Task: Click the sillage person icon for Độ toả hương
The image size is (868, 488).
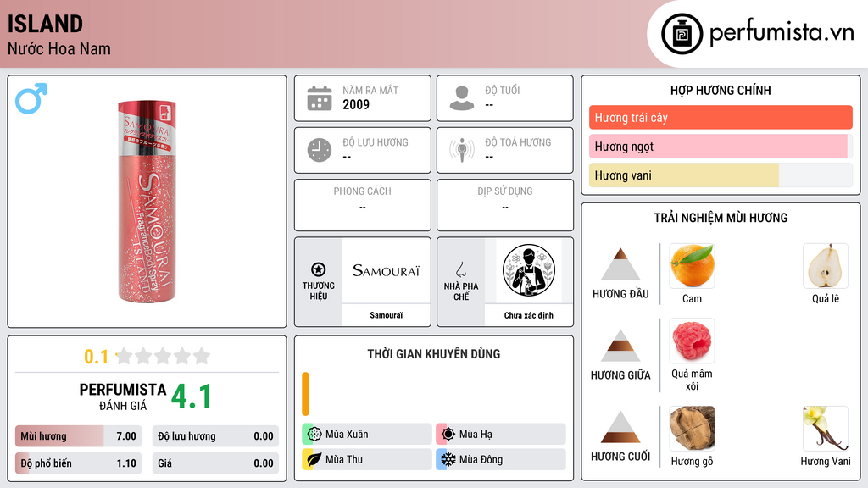Action: click(x=462, y=150)
